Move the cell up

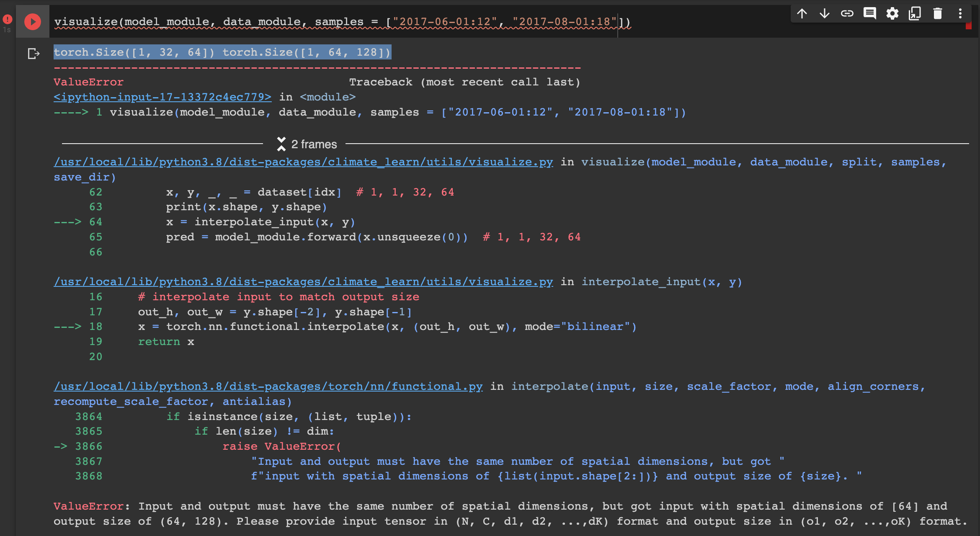(802, 14)
